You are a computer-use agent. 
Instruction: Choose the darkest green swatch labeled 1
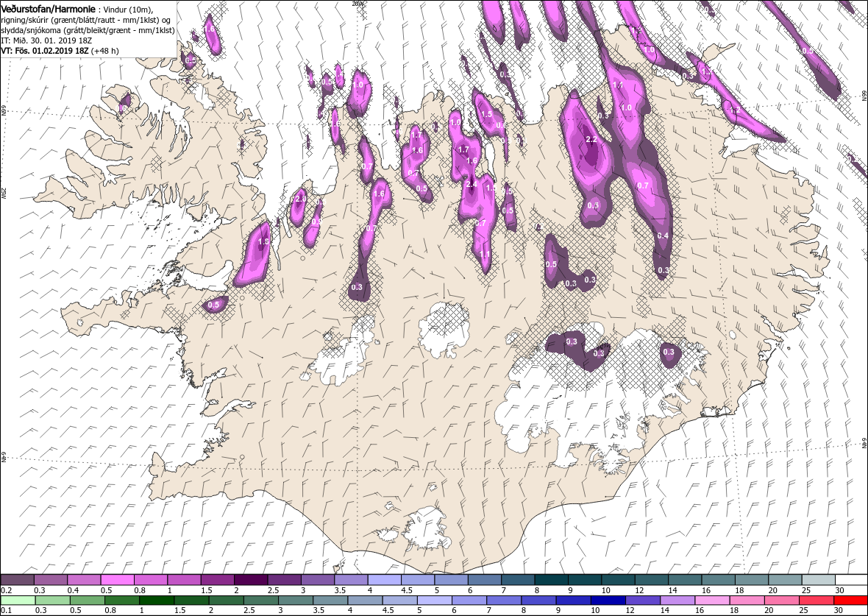[157, 601]
